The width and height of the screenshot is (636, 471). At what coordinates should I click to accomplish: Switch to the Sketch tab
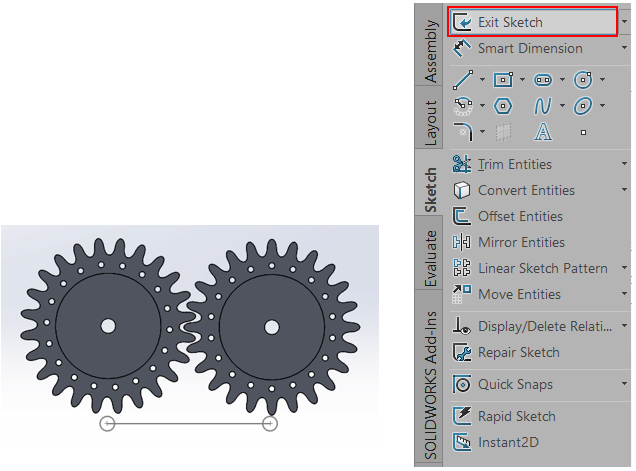pyautogui.click(x=429, y=182)
